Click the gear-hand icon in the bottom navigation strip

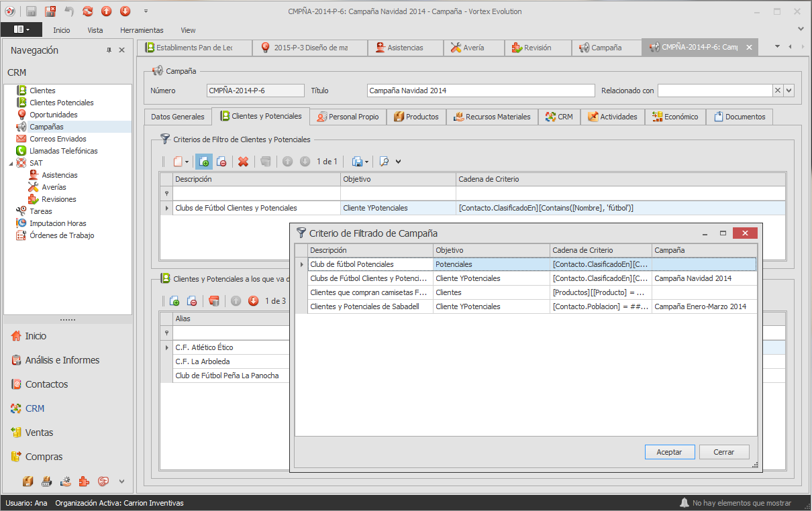(x=66, y=481)
